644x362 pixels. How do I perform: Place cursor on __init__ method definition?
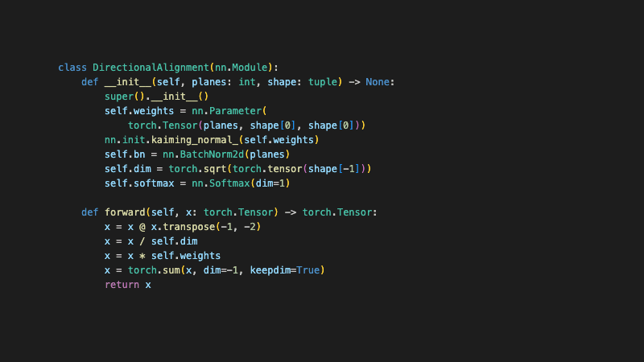tap(128, 82)
